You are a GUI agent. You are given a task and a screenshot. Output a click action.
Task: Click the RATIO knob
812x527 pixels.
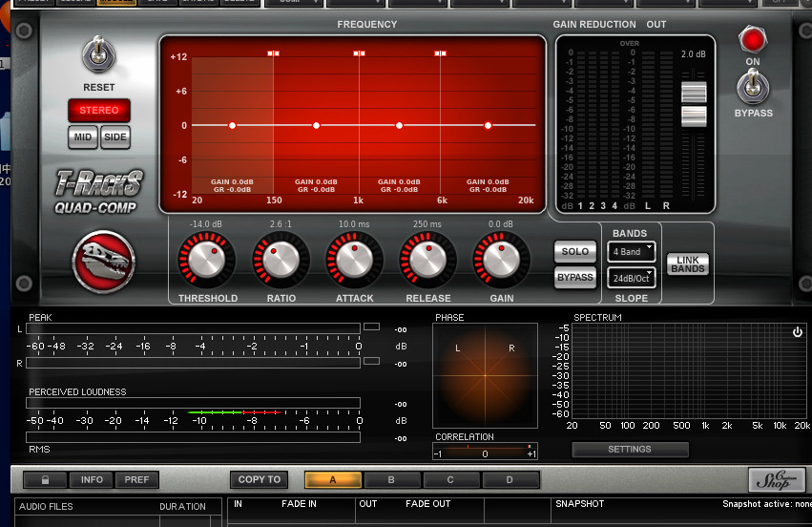(281, 260)
